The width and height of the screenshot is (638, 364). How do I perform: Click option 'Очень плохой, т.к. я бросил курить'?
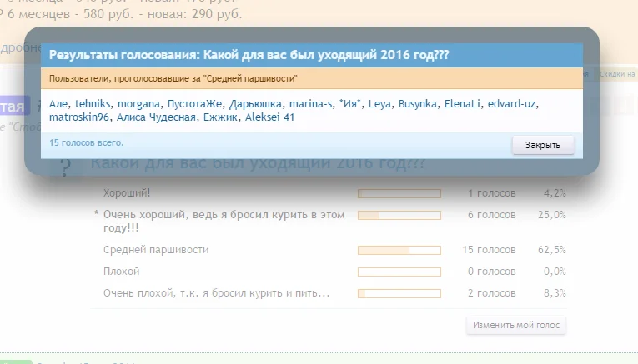pyautogui.click(x=216, y=293)
